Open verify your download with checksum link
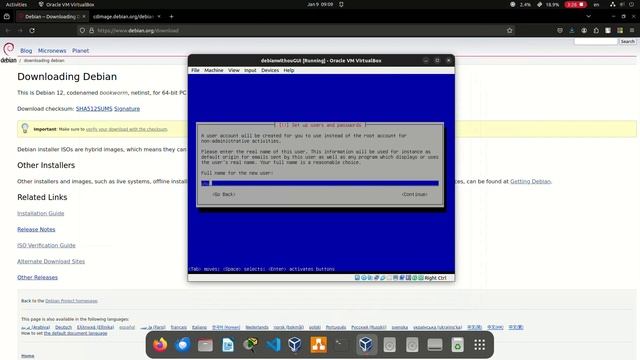Viewport: 640px width, 360px height. click(x=127, y=129)
